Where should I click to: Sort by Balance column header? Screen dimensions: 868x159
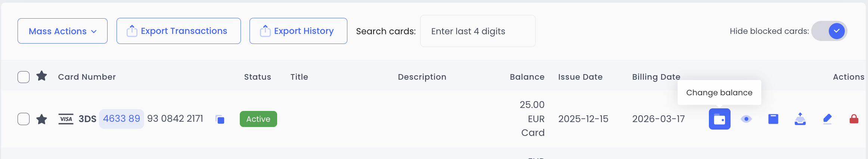[527, 77]
